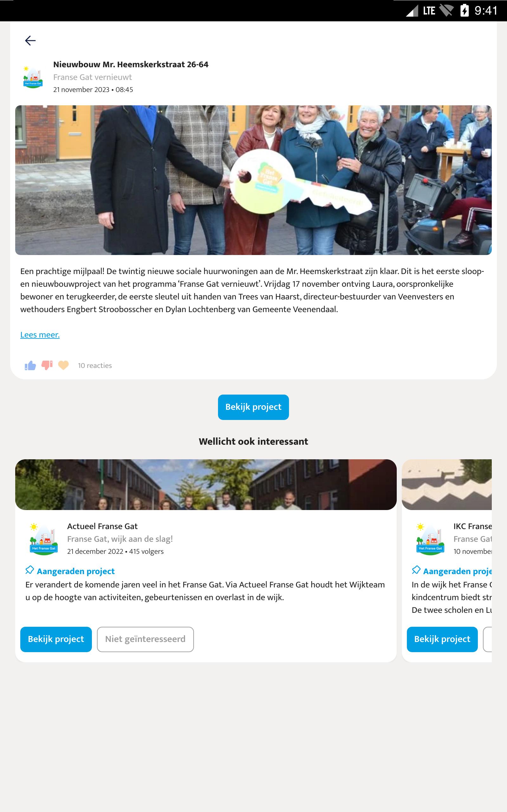Go back with the arrow icon
The width and height of the screenshot is (507, 812).
[x=30, y=41]
